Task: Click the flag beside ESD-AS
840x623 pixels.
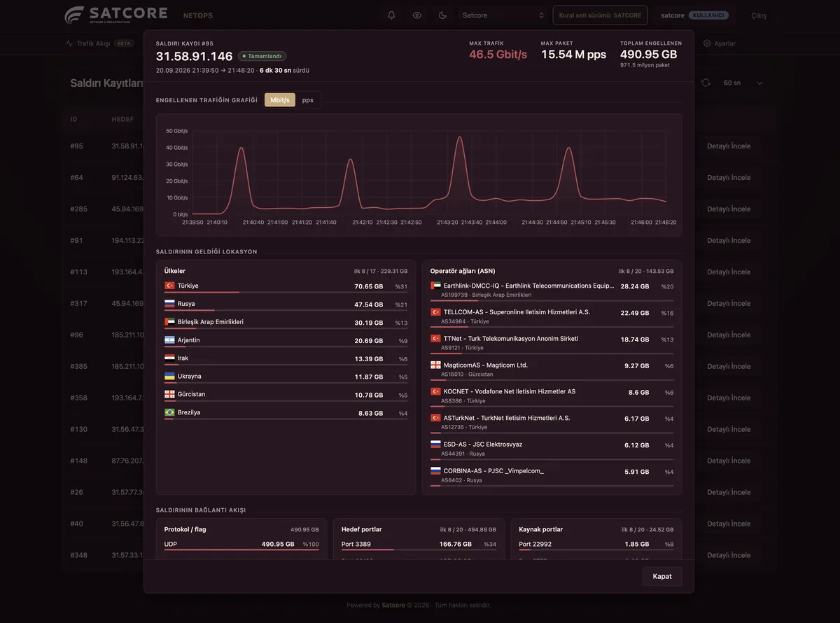Action: (435, 444)
